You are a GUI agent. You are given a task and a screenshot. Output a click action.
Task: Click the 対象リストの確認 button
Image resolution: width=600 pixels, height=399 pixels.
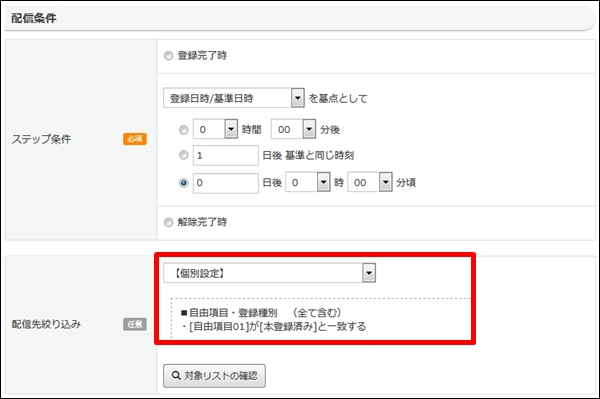[214, 376]
